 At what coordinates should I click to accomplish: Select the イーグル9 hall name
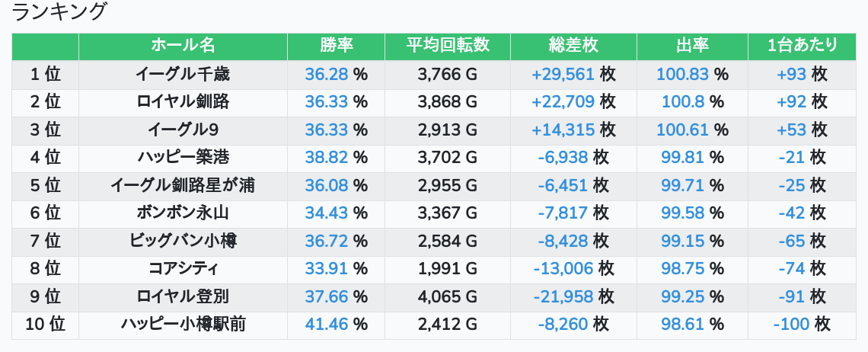click(x=183, y=130)
